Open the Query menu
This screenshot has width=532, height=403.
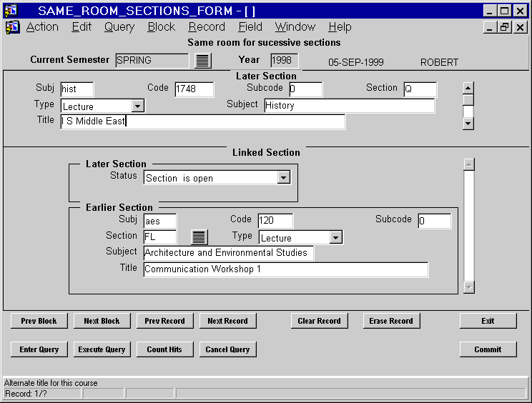point(119,26)
